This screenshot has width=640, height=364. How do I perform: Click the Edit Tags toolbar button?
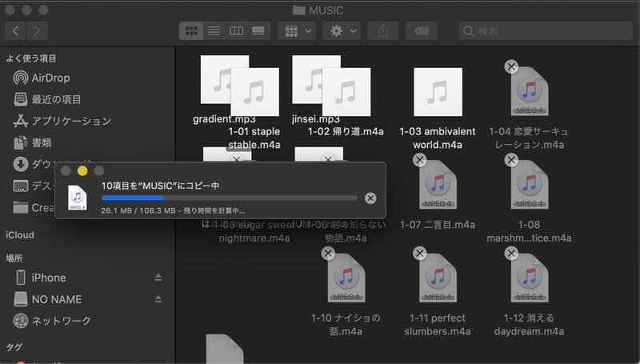point(421,31)
